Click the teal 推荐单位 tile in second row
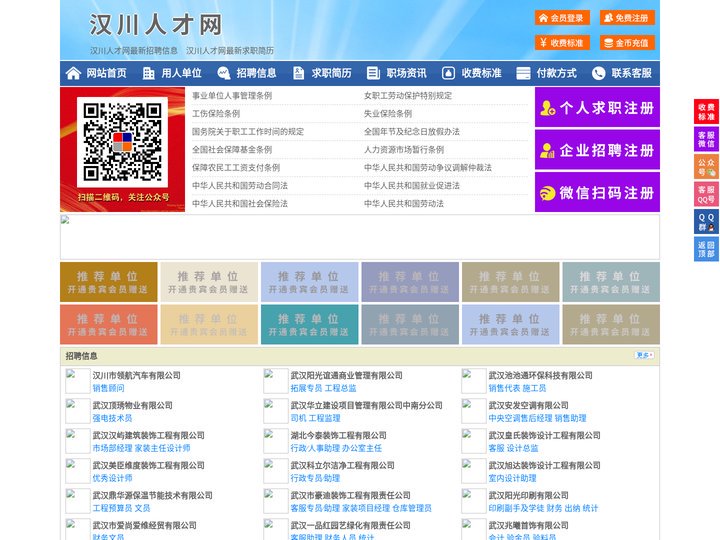The width and height of the screenshot is (720, 540). point(309,325)
